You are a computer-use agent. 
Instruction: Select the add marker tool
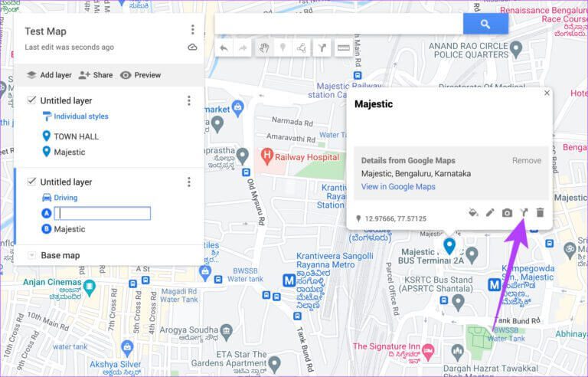[283, 48]
